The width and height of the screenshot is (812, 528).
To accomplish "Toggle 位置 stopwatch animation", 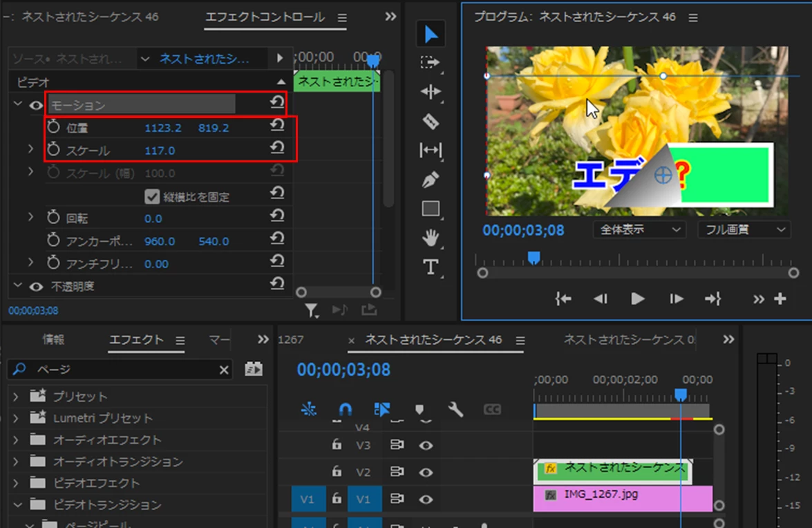I will coord(53,127).
